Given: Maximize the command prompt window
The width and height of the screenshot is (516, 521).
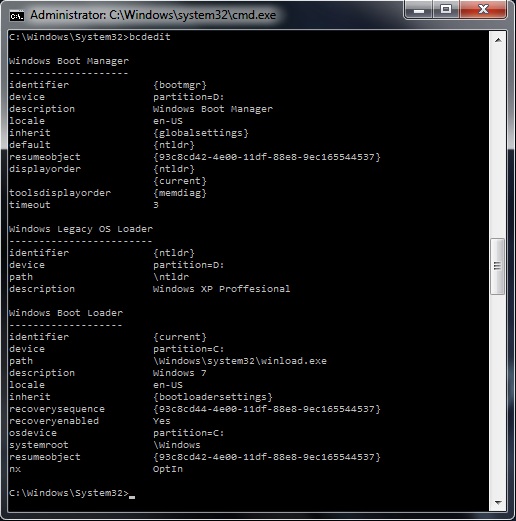Looking at the screenshot, I should coord(446,9).
